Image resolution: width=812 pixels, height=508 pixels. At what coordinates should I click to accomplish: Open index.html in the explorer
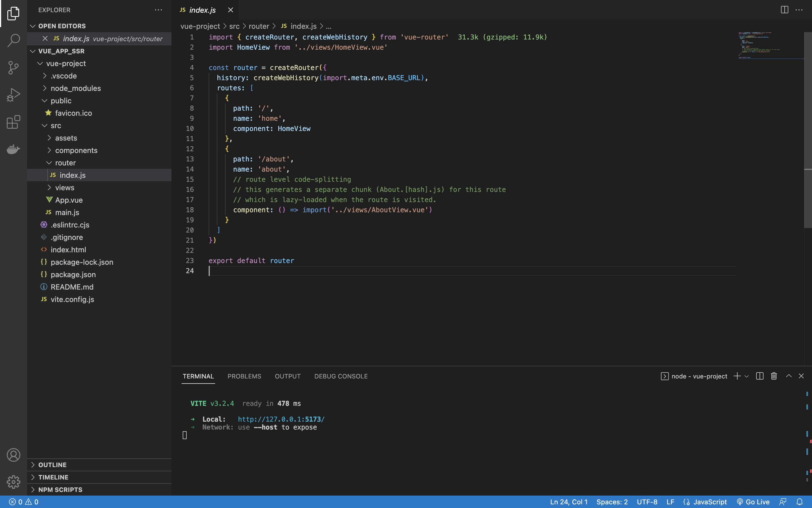pos(99,250)
